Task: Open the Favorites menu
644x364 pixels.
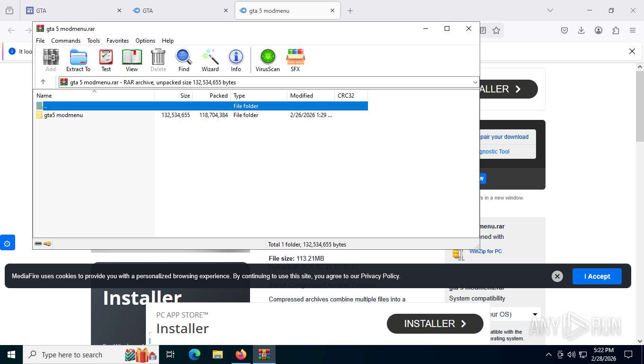Action: [117, 41]
